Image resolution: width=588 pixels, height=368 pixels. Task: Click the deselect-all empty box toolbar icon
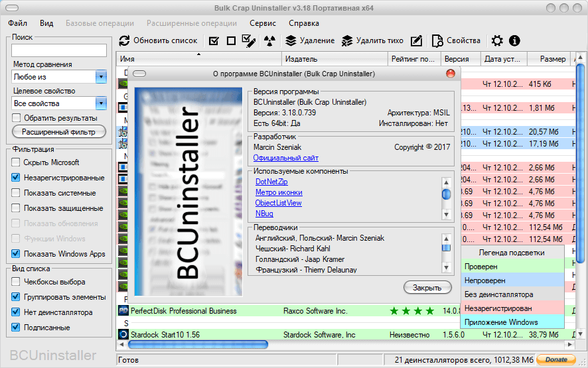(232, 40)
